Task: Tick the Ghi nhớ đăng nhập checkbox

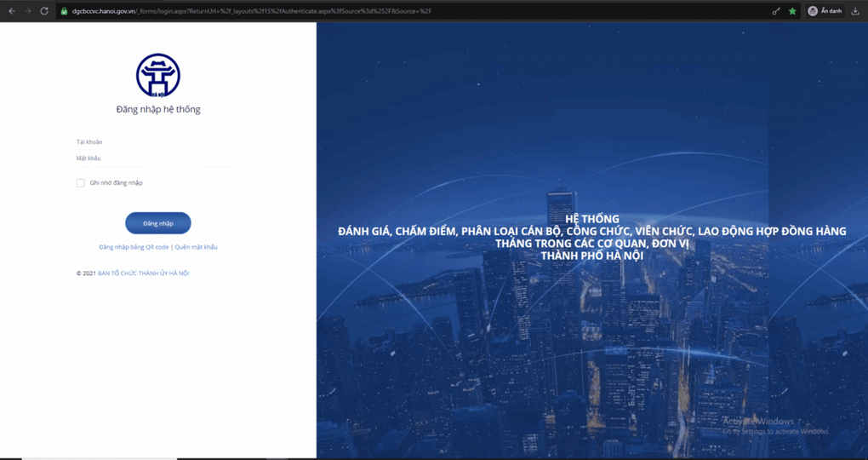Action: tap(81, 183)
